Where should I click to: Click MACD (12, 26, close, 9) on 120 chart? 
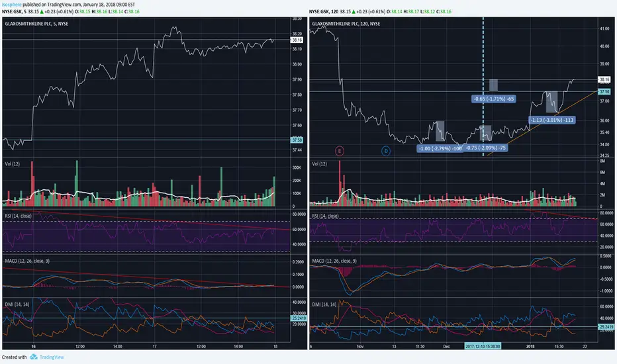pos(334,261)
